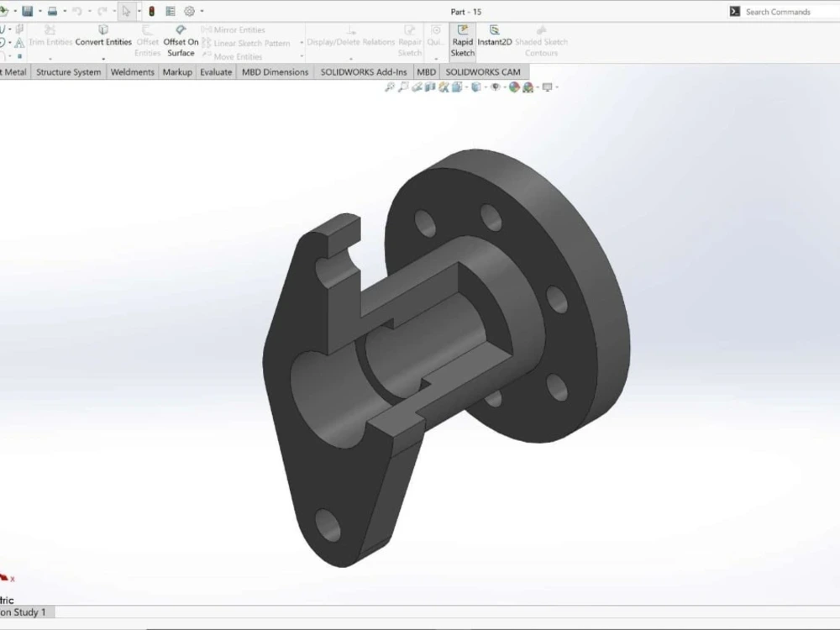Switch to the MBD Dimensions tab
840x630 pixels.
(275, 71)
